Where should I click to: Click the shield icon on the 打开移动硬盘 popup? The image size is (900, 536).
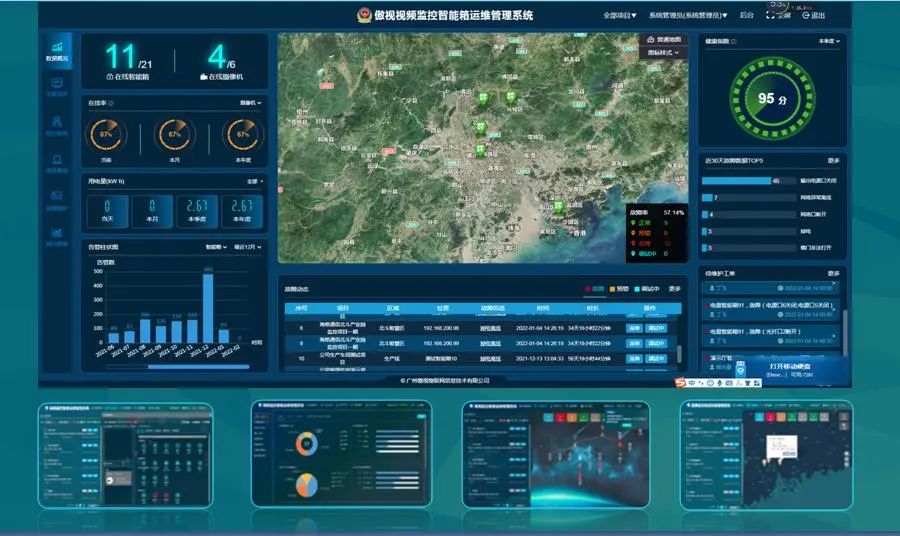(x=740, y=370)
